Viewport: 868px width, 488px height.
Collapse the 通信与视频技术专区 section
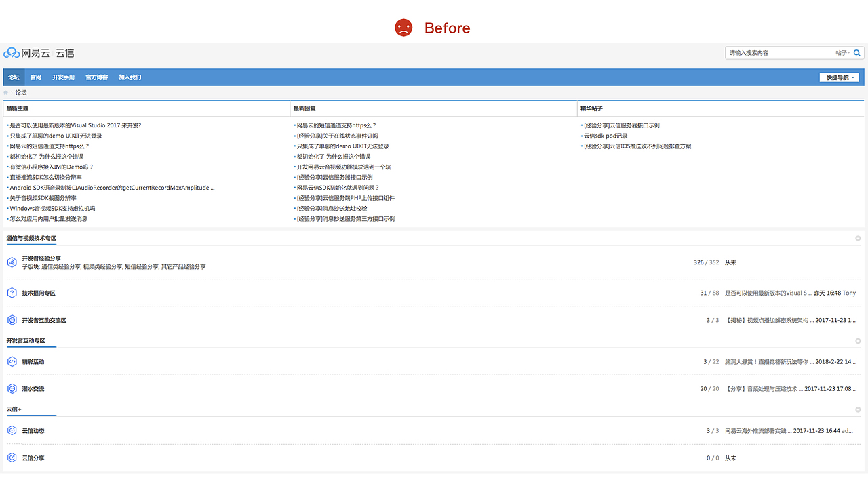[x=858, y=239]
